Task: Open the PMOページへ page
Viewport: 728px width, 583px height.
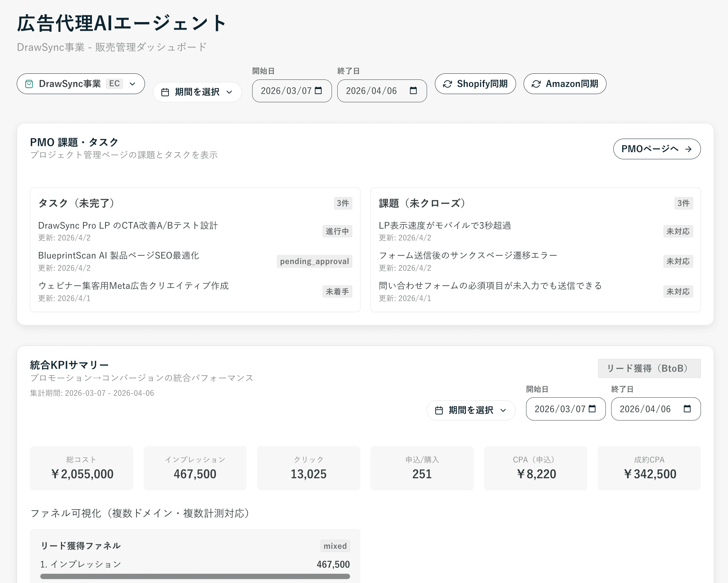Action: point(657,149)
